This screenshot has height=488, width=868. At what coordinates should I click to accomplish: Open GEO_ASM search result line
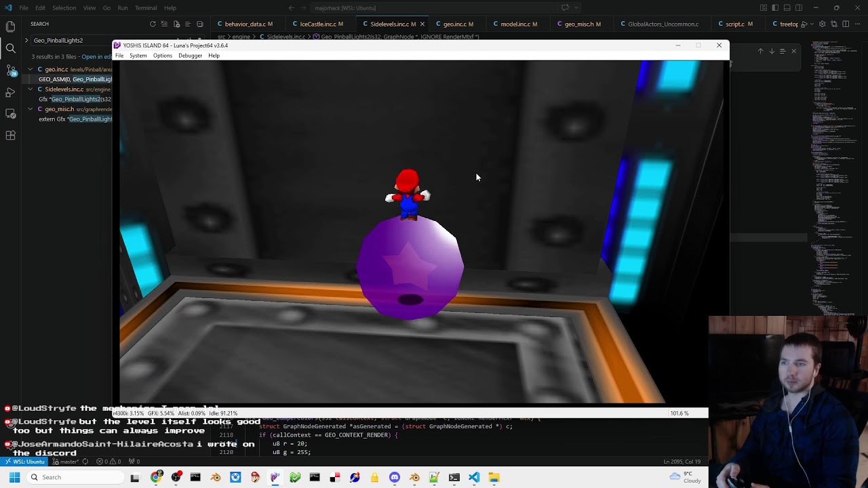tap(75, 79)
